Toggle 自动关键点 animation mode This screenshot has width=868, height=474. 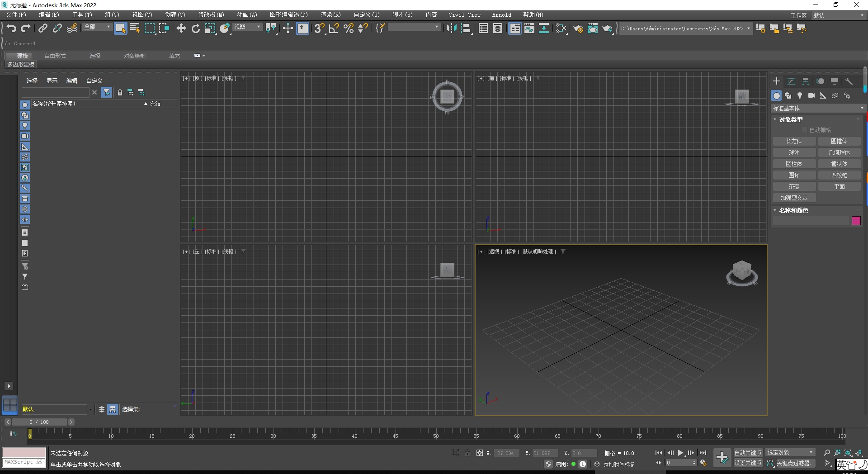(x=747, y=452)
